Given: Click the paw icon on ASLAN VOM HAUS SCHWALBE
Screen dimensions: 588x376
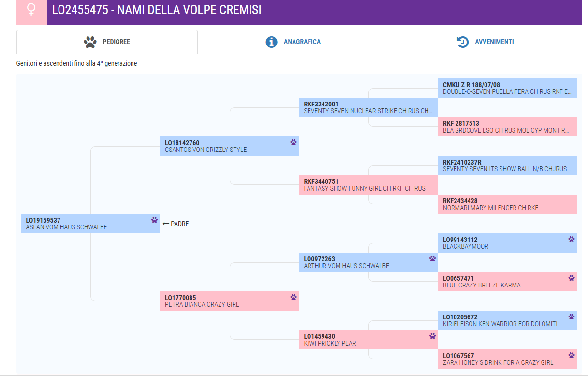Looking at the screenshot, I should [154, 220].
